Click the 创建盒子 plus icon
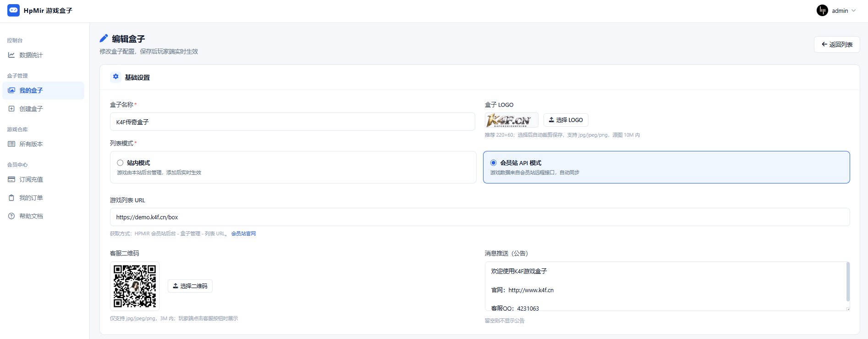Viewport: 868px width, 339px height. 11,109
